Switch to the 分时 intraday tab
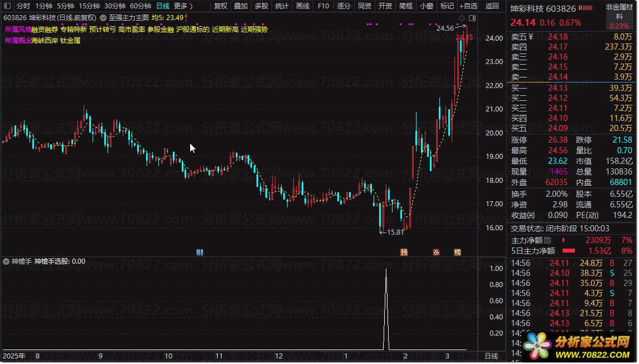The height and width of the screenshot is (364, 639). click(x=23, y=6)
